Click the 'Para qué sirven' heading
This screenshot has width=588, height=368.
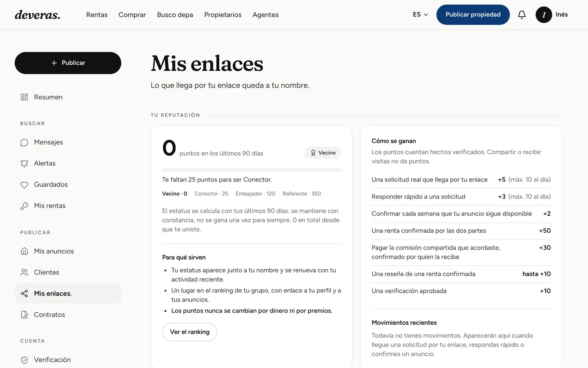(x=184, y=258)
